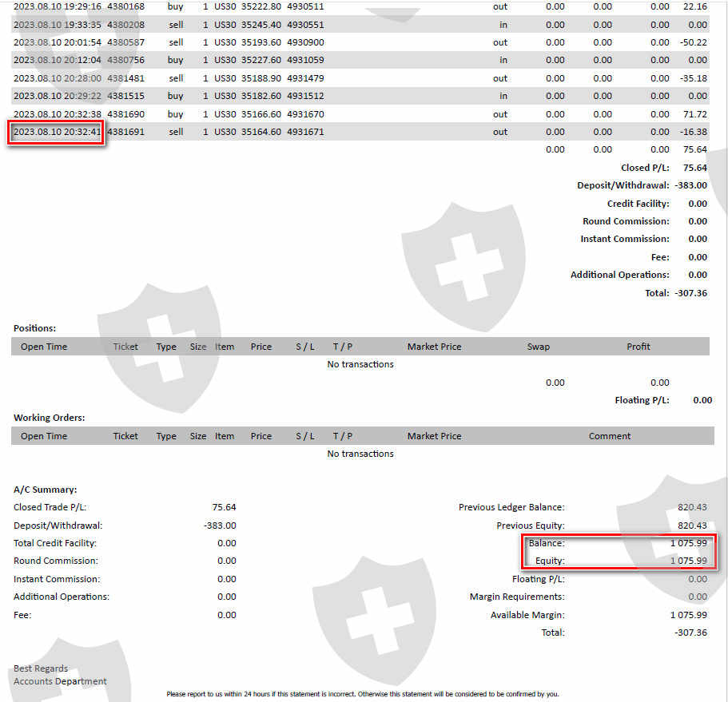
Task: Select the Available Margin value 1 075.99
Action: [x=689, y=615]
